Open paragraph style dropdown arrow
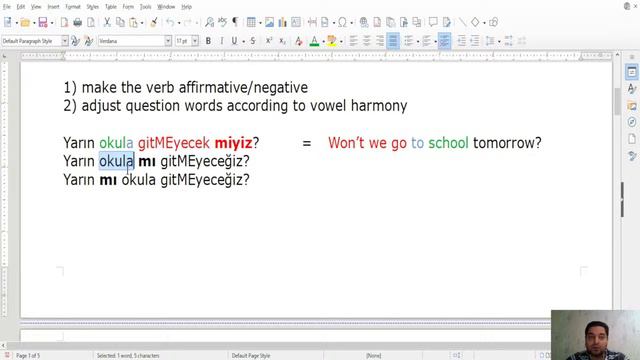 click(64, 41)
